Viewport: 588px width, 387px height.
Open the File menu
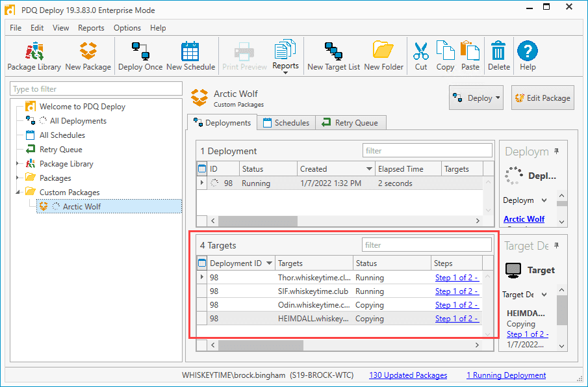[16, 28]
